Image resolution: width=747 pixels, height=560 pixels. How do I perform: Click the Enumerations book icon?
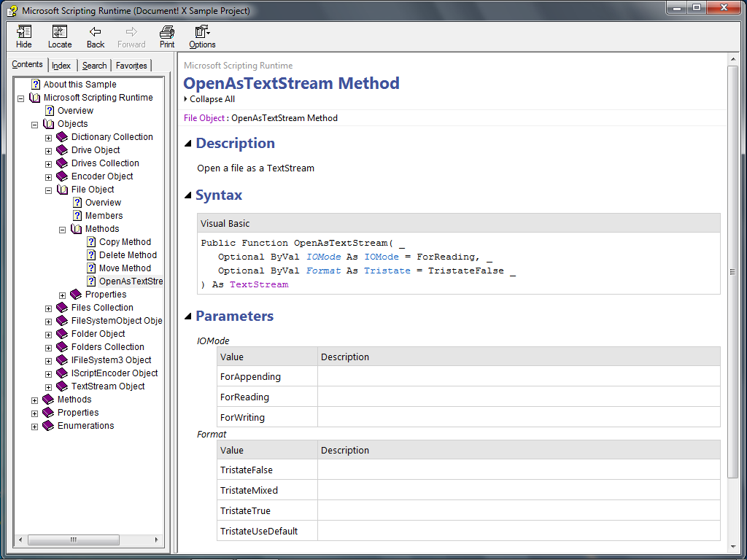48,426
